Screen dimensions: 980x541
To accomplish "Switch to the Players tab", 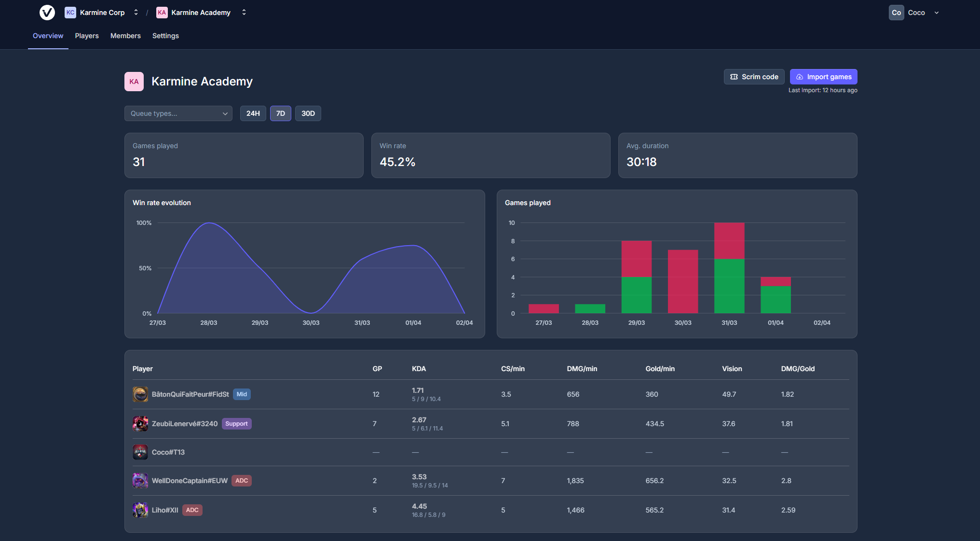I will pyautogui.click(x=86, y=35).
